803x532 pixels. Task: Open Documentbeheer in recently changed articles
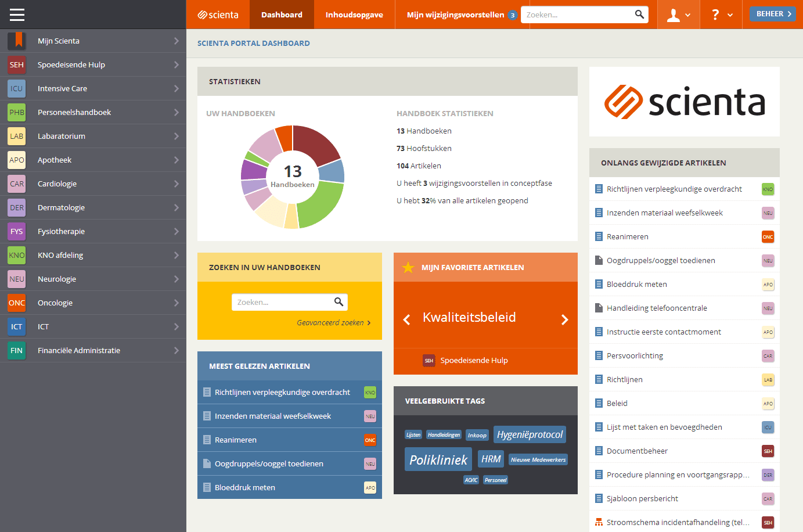685,451
